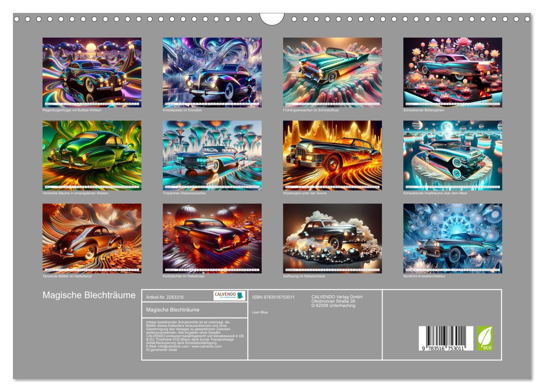
Task: Click the half-circle hanger cutout at top
Action: pos(272,19)
